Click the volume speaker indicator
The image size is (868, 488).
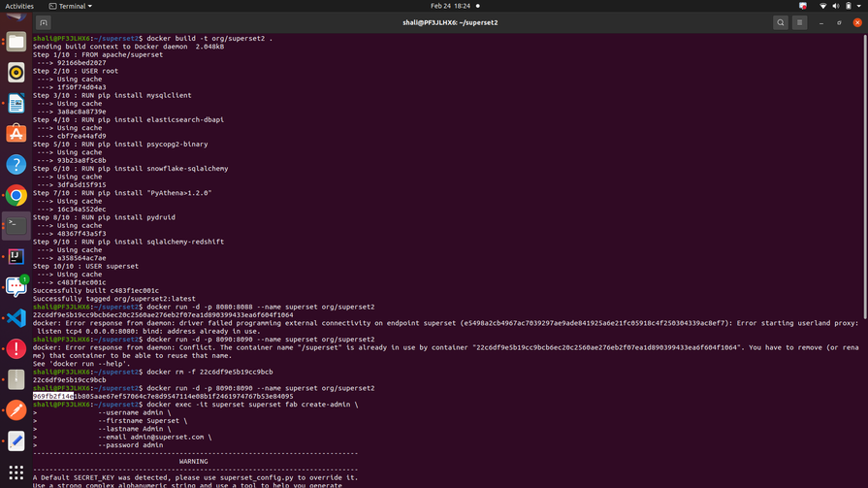[836, 6]
